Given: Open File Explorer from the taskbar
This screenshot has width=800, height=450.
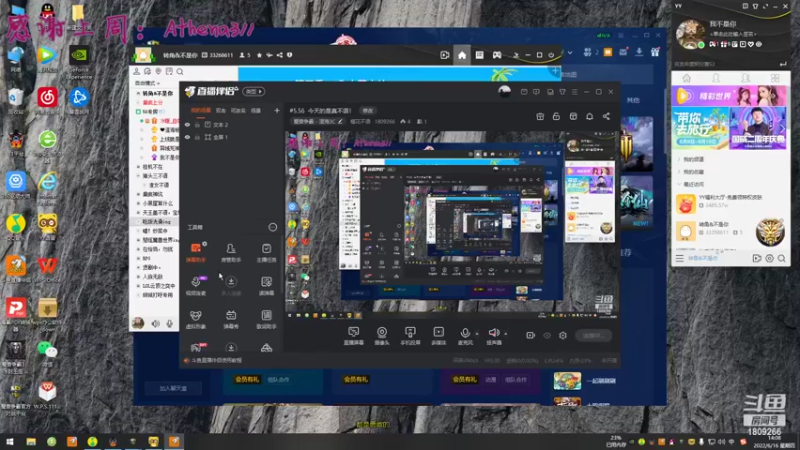Looking at the screenshot, I should coord(31,442).
